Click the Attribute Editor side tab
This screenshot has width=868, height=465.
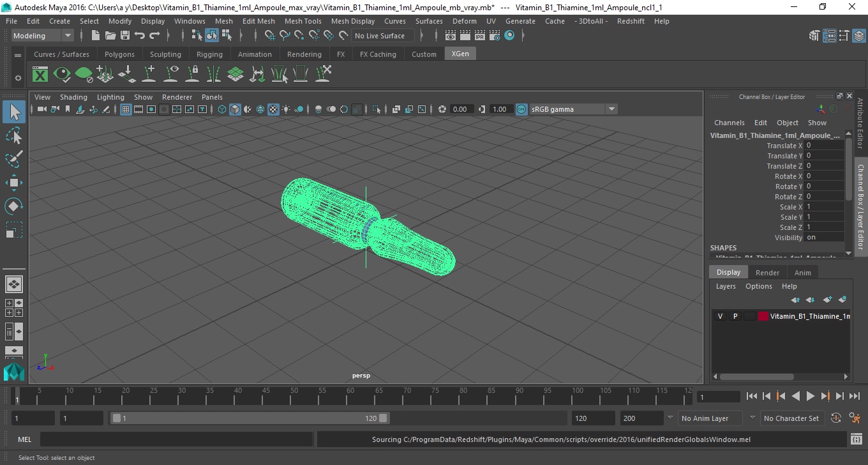pos(860,124)
